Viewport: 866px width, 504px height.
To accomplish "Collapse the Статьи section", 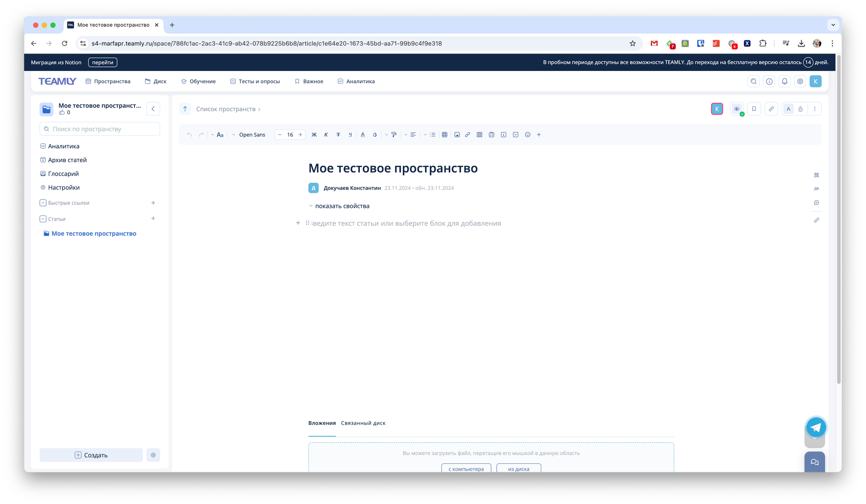I will [43, 219].
